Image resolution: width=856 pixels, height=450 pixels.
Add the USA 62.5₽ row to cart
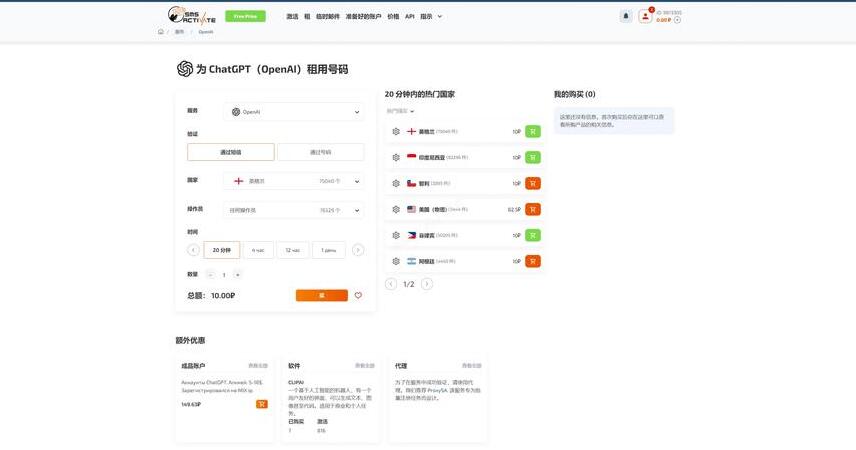click(x=533, y=209)
